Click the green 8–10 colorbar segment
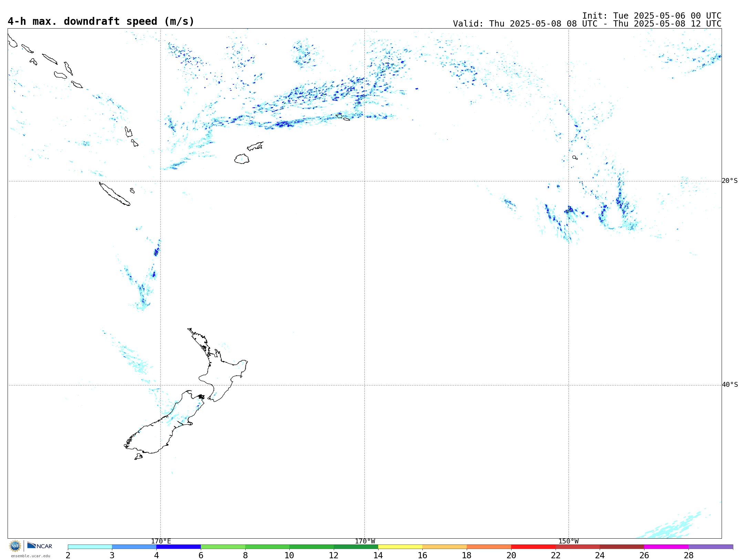 [x=267, y=547]
